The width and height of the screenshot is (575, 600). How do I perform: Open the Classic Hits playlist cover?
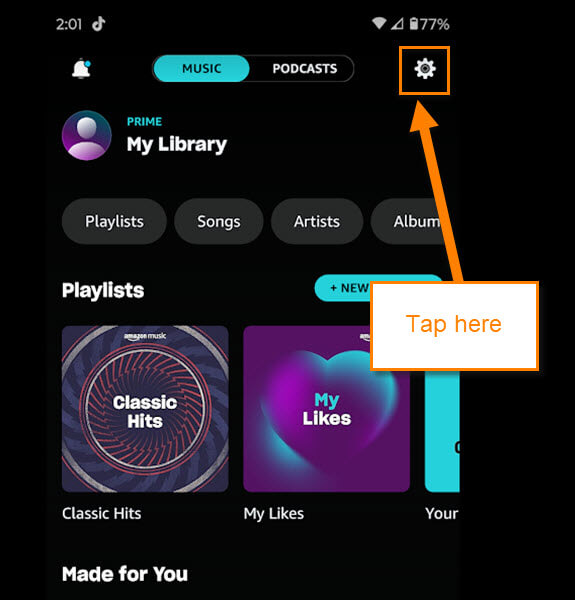tap(145, 409)
